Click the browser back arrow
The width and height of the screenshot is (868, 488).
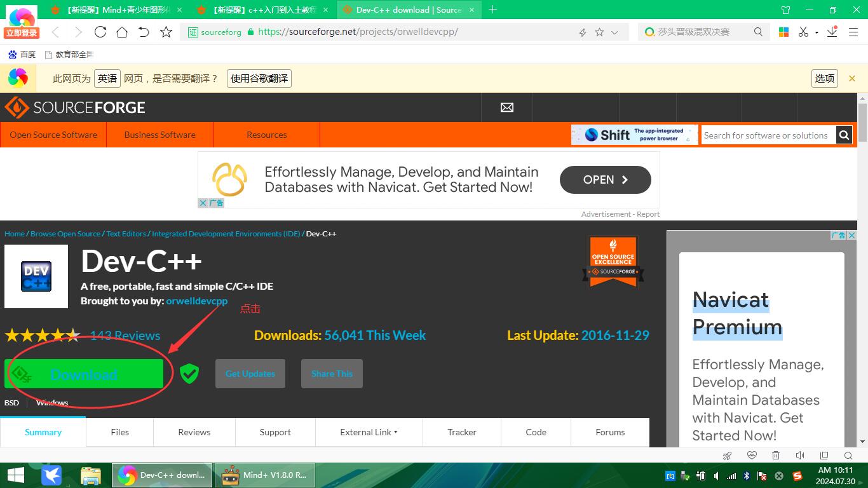[55, 32]
